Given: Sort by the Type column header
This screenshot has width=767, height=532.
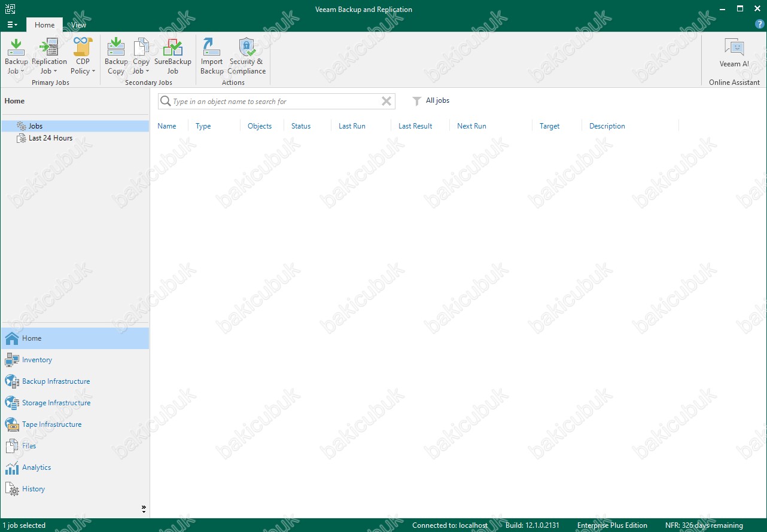Looking at the screenshot, I should click(x=203, y=126).
